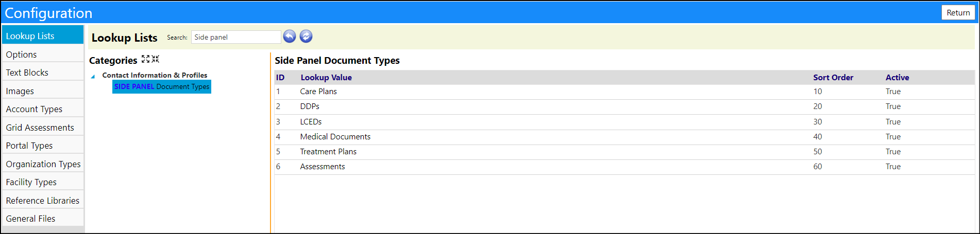This screenshot has height=234, width=980.
Task: Open Account Types from sidebar
Action: click(43, 109)
